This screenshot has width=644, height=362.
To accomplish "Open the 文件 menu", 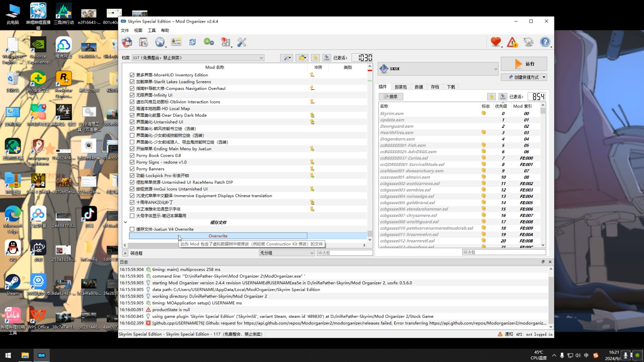I will click(125, 31).
